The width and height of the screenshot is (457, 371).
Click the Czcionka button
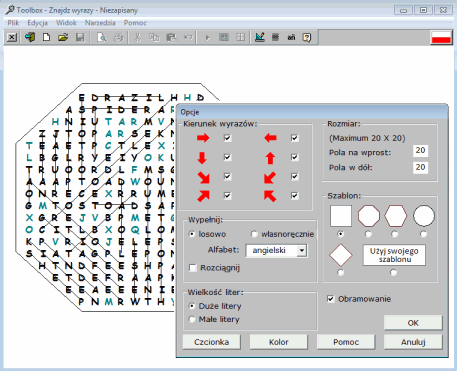coord(212,342)
